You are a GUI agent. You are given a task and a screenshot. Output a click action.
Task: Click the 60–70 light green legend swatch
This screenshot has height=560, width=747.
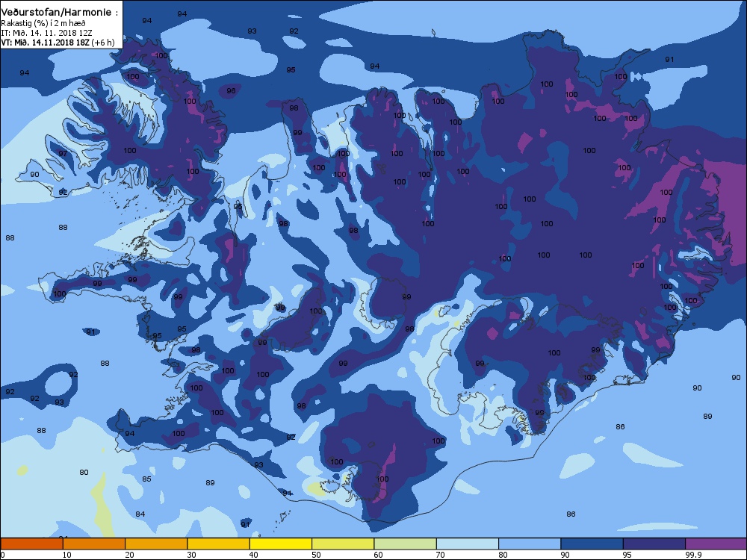406,544
